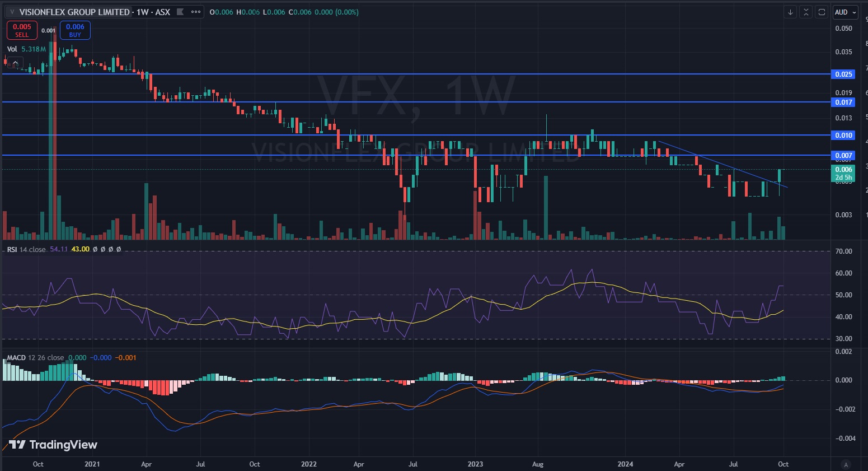The height and width of the screenshot is (471, 868).
Task: Collapse the indicator legend with the chevron
Action: coord(15,63)
